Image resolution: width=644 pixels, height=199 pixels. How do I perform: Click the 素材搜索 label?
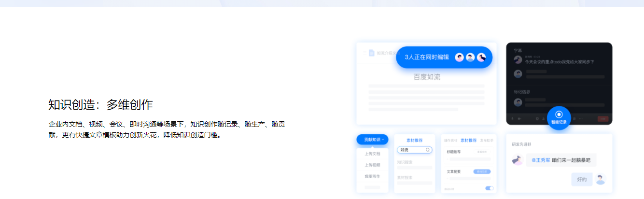[x=405, y=177]
